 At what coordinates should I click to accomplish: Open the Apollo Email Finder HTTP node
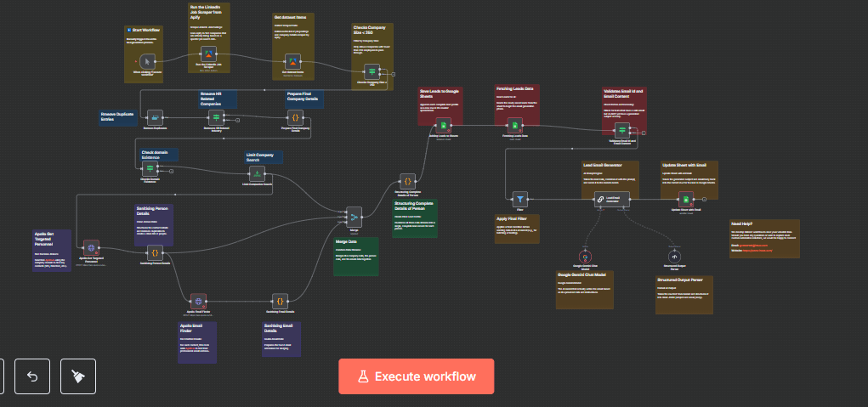pos(198,301)
